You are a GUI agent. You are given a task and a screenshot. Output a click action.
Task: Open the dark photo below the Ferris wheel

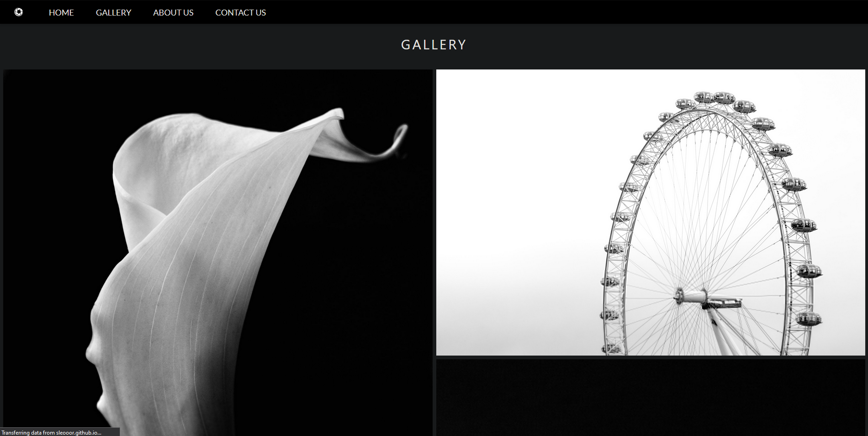point(651,398)
